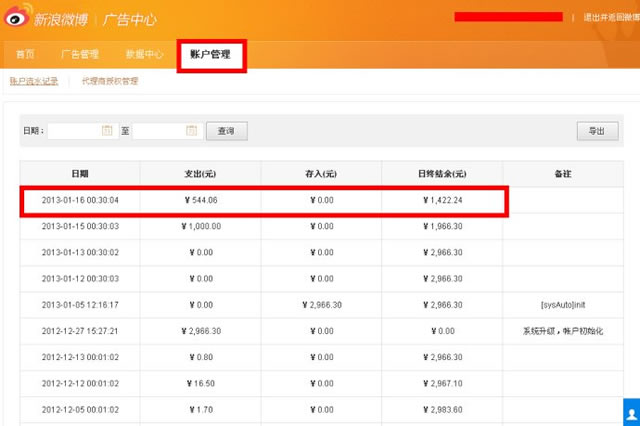Focus the end date input field
The width and height of the screenshot is (640, 426).
158,131
